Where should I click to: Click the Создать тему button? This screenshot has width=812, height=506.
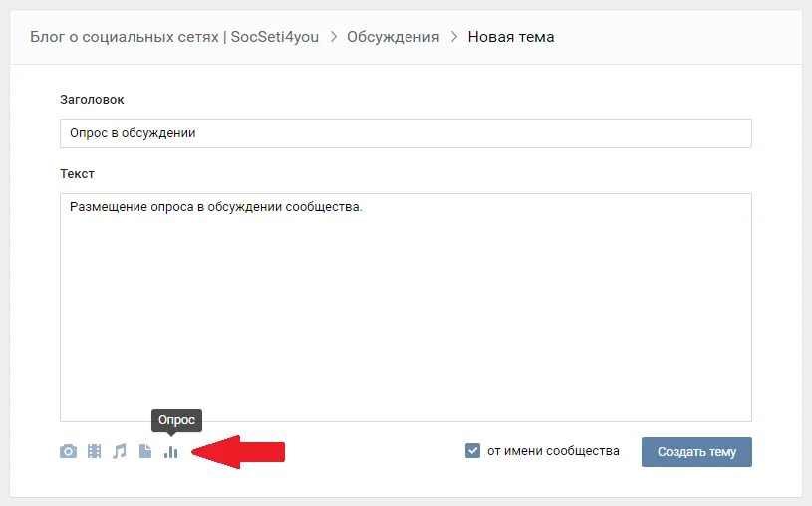tap(696, 452)
